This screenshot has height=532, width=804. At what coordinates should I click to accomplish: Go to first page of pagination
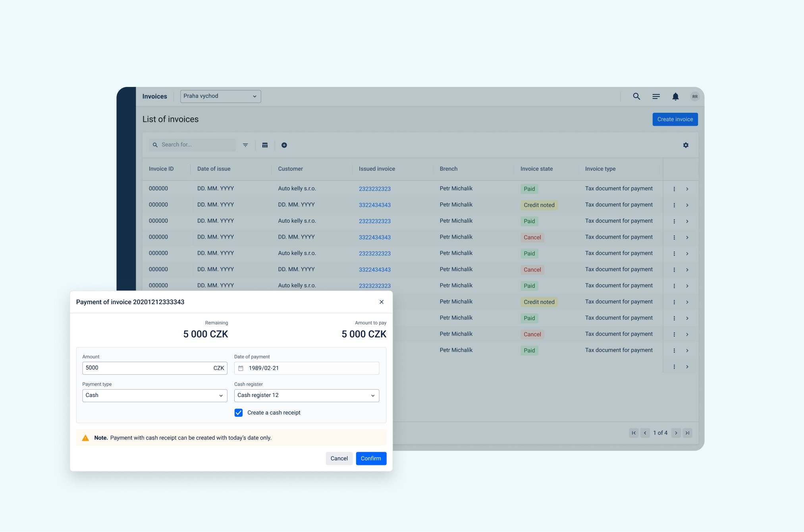tap(634, 433)
